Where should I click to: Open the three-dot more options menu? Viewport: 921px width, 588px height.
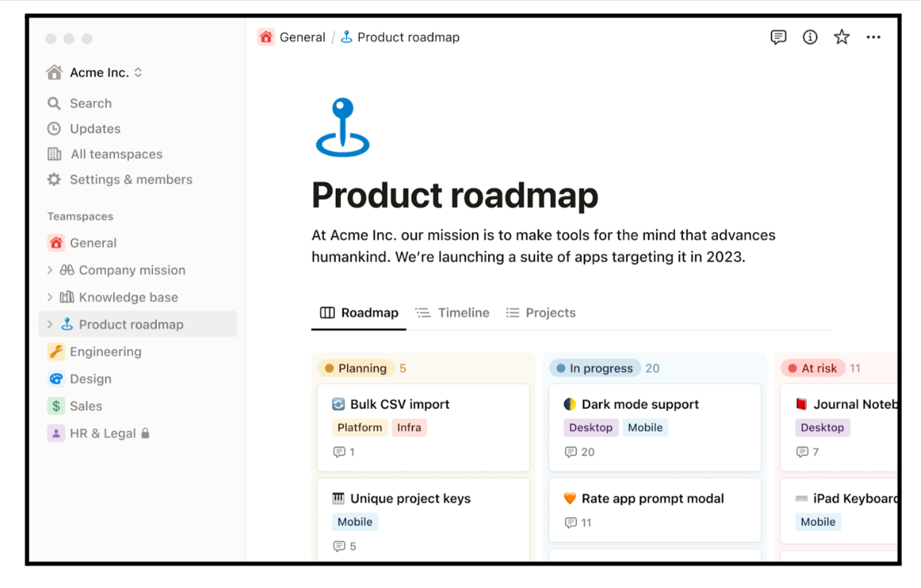[x=874, y=37]
